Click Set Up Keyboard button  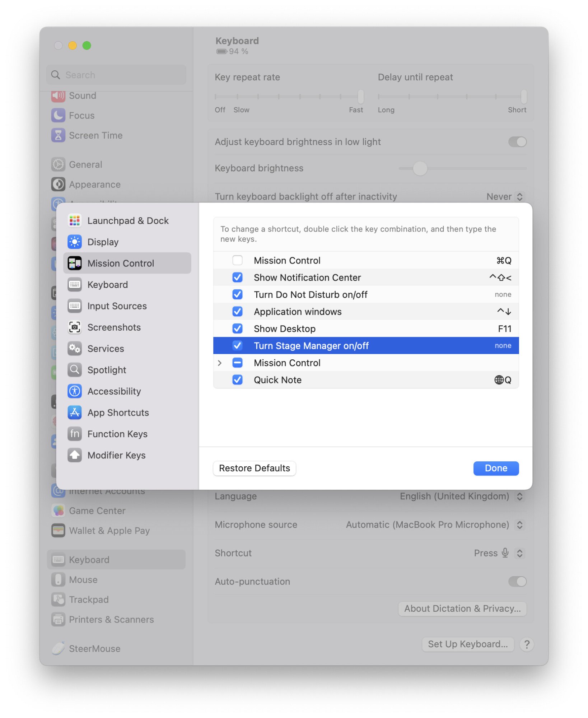coord(468,644)
